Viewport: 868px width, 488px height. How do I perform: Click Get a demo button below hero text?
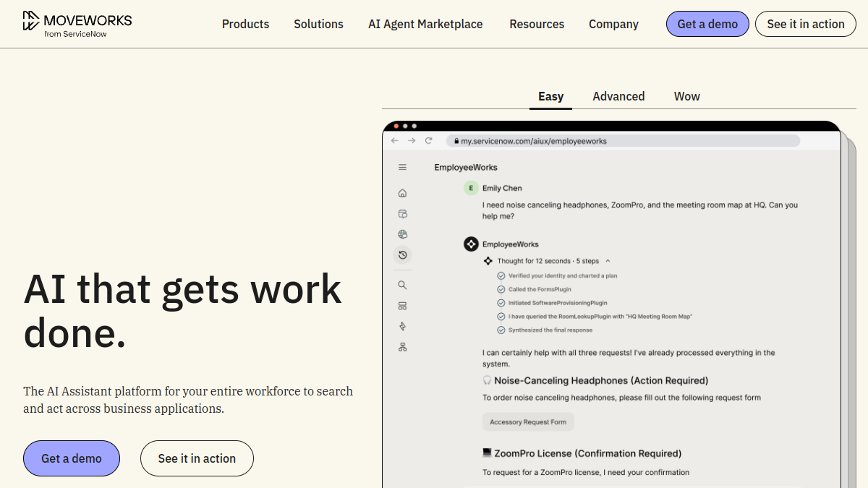coord(72,458)
